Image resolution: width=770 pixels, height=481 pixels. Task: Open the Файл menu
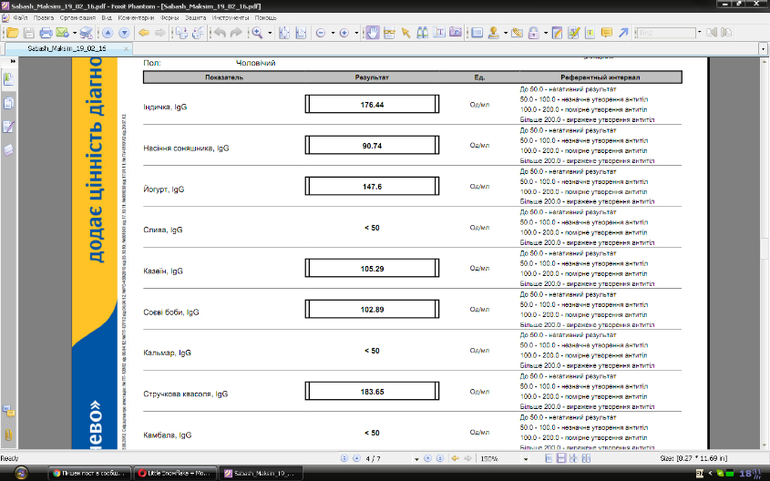click(x=19, y=18)
